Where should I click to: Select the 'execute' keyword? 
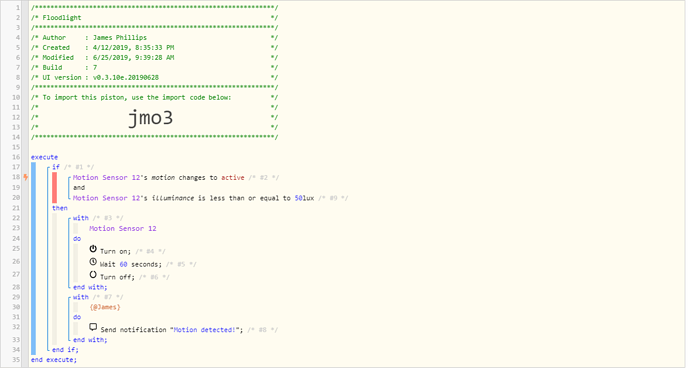pos(44,157)
